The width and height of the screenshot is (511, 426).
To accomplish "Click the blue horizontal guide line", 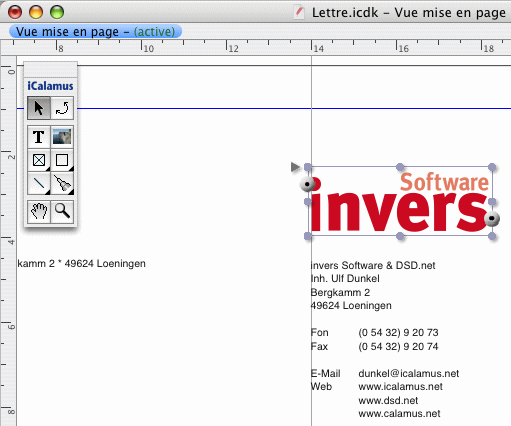I will coord(293,108).
